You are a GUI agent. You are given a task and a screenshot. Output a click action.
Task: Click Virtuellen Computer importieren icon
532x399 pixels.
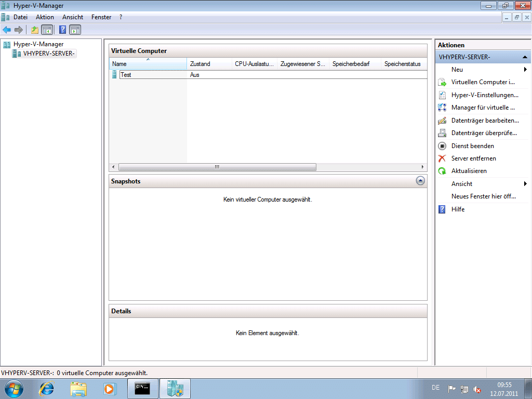coord(442,82)
